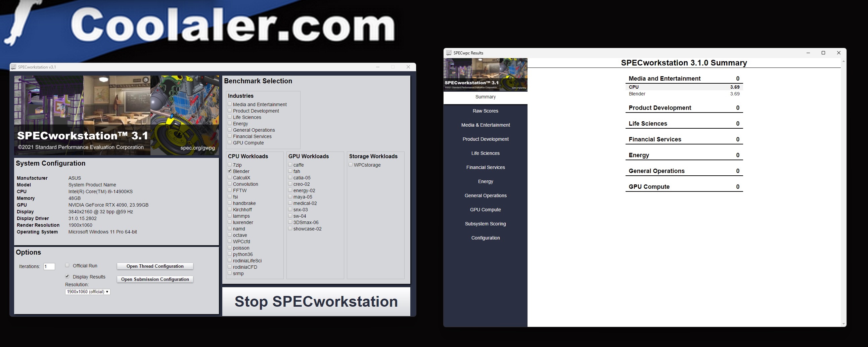This screenshot has height=347, width=868.
Task: Enable the handbrake workload checkbox
Action: point(230,203)
